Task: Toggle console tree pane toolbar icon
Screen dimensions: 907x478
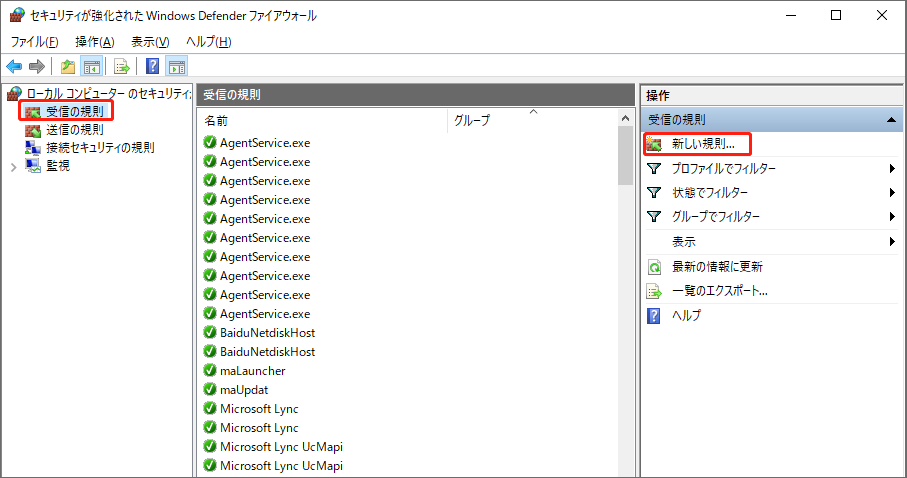Action: pyautogui.click(x=91, y=67)
